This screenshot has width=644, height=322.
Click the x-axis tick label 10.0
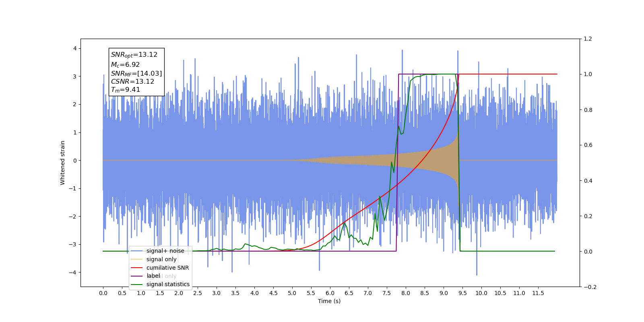481,293
